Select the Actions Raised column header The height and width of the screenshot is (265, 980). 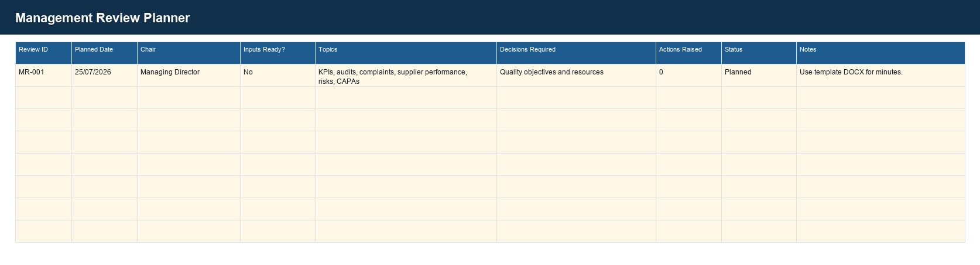click(x=688, y=53)
